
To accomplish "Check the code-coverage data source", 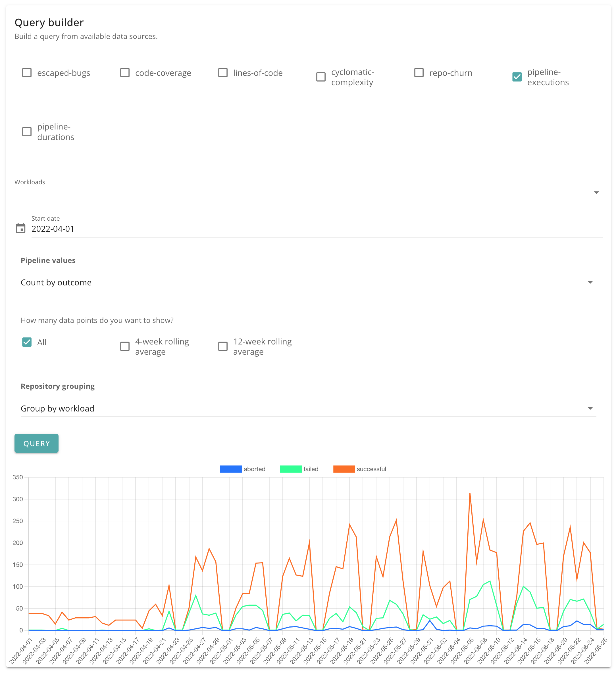I will [x=125, y=73].
